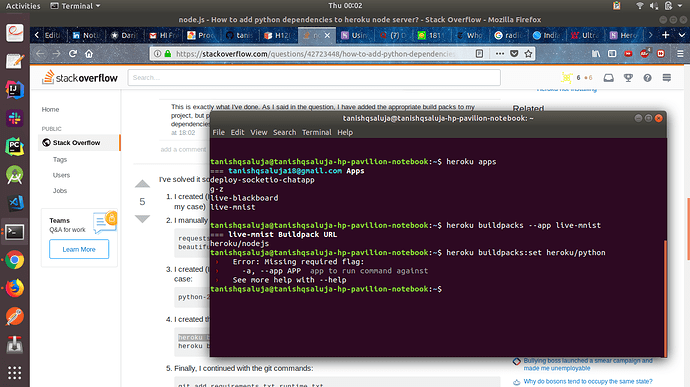
Task: Open Firefox hamburger menu
Action: point(680,54)
